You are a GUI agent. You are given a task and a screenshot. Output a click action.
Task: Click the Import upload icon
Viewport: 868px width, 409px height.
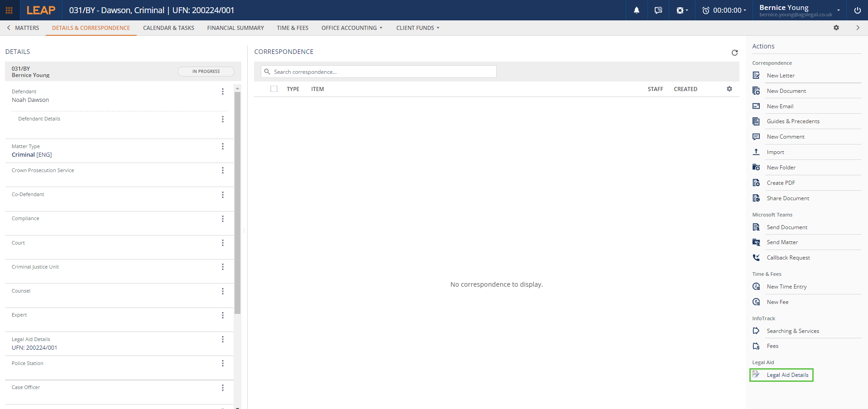756,152
